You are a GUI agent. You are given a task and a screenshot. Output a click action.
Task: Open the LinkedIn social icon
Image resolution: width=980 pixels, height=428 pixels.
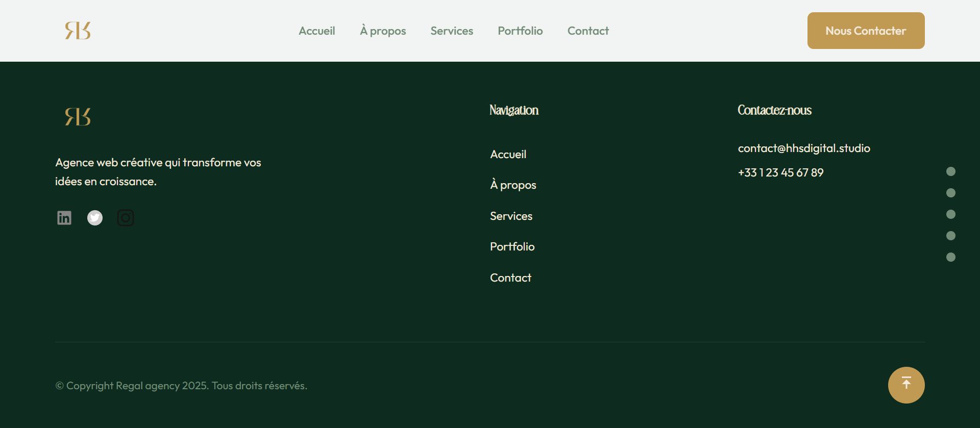pyautogui.click(x=64, y=218)
